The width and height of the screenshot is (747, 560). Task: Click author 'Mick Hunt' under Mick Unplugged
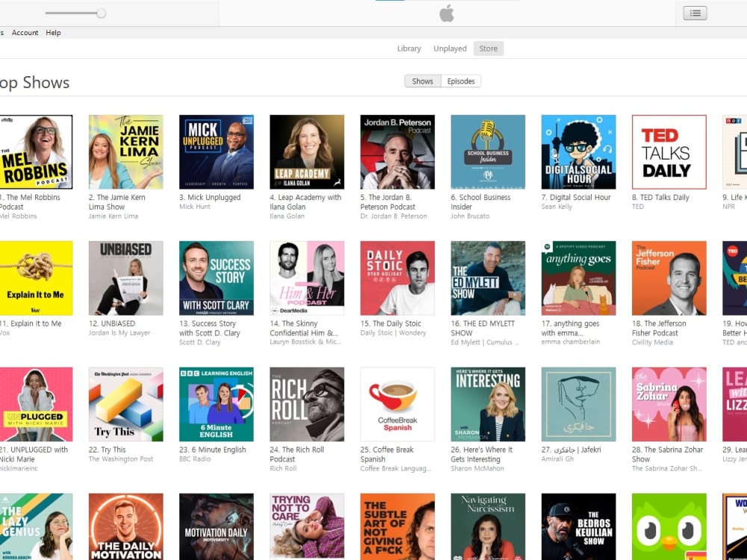[x=194, y=207]
